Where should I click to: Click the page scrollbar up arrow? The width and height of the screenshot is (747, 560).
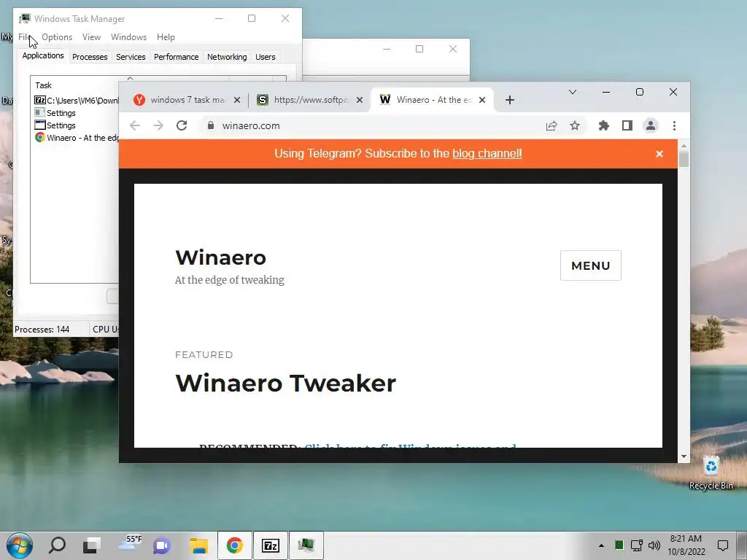pyautogui.click(x=684, y=145)
